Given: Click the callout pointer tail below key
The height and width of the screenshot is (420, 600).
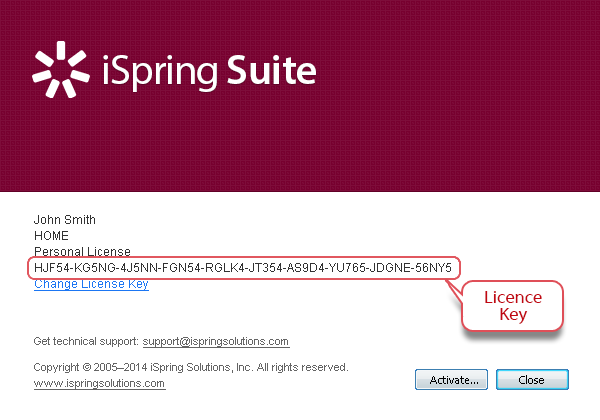Looking at the screenshot, I should pos(454,290).
